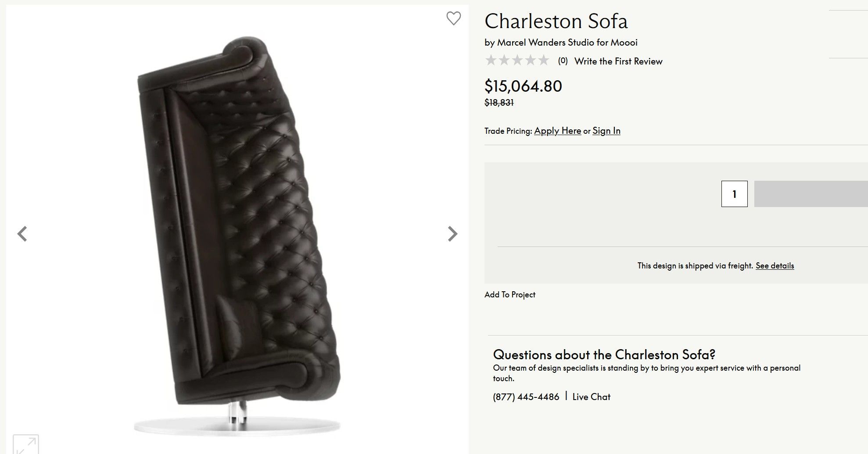Add sofa to favorites with heart icon
Image resolution: width=868 pixels, height=454 pixels.
click(x=453, y=18)
